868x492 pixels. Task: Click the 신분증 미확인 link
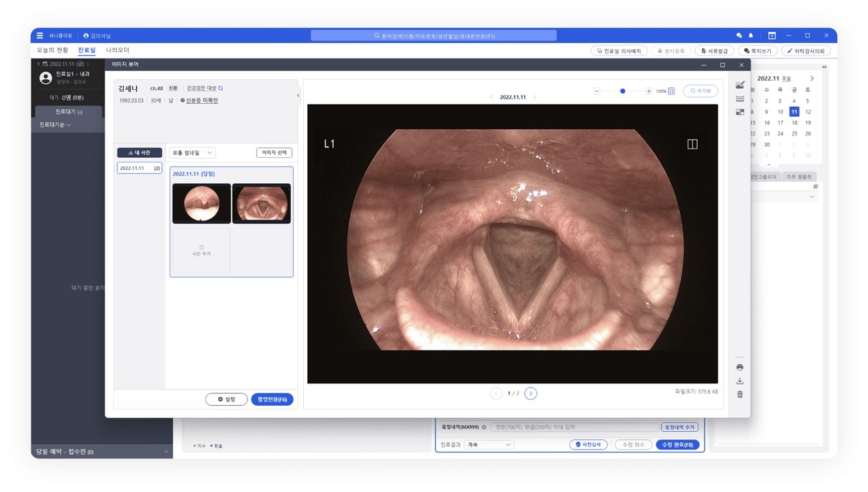(x=202, y=100)
